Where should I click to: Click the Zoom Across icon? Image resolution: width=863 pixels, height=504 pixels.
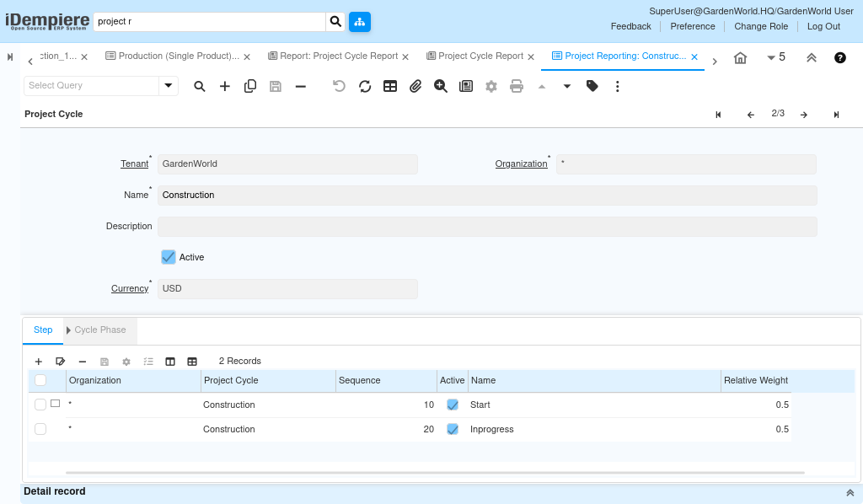(x=441, y=86)
